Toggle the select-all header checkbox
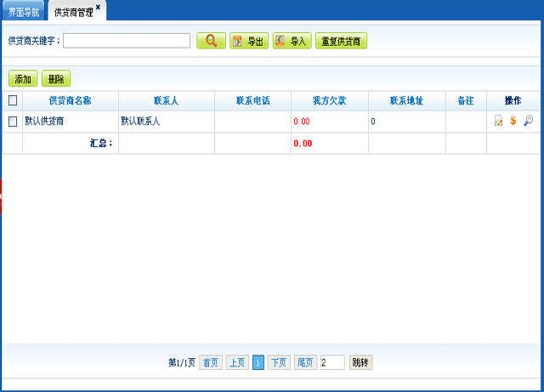 pyautogui.click(x=12, y=100)
